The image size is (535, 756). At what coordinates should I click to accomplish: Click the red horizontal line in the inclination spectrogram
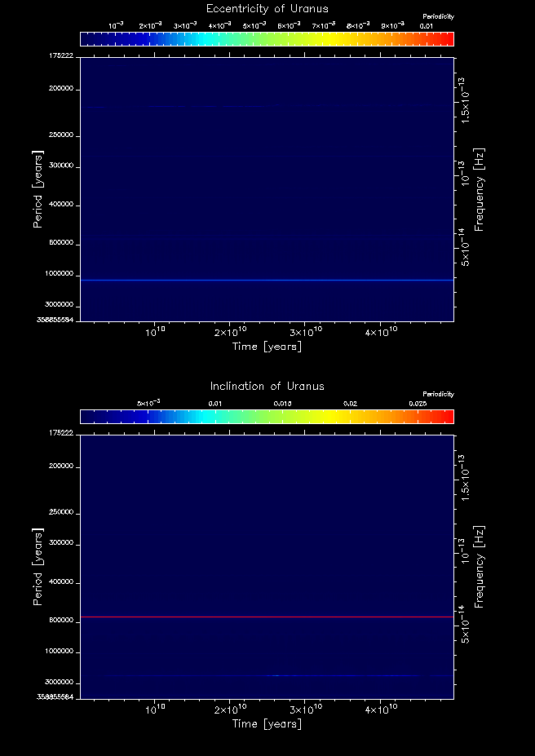click(267, 617)
